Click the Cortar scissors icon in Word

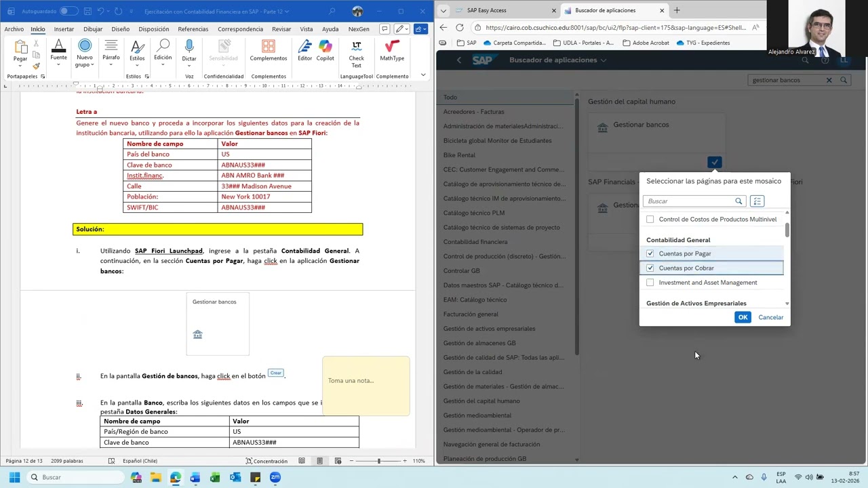tap(36, 43)
